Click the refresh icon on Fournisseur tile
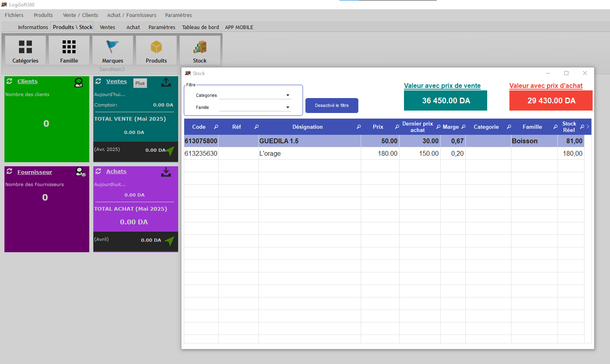This screenshot has width=610, height=364. (9, 172)
